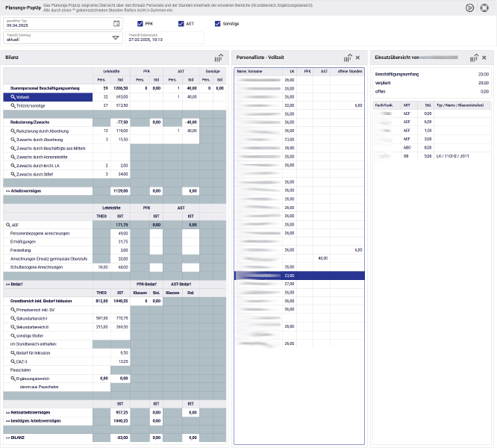Click magnifier icon beside AEF row
This screenshot has height=448, width=497.
(7, 224)
